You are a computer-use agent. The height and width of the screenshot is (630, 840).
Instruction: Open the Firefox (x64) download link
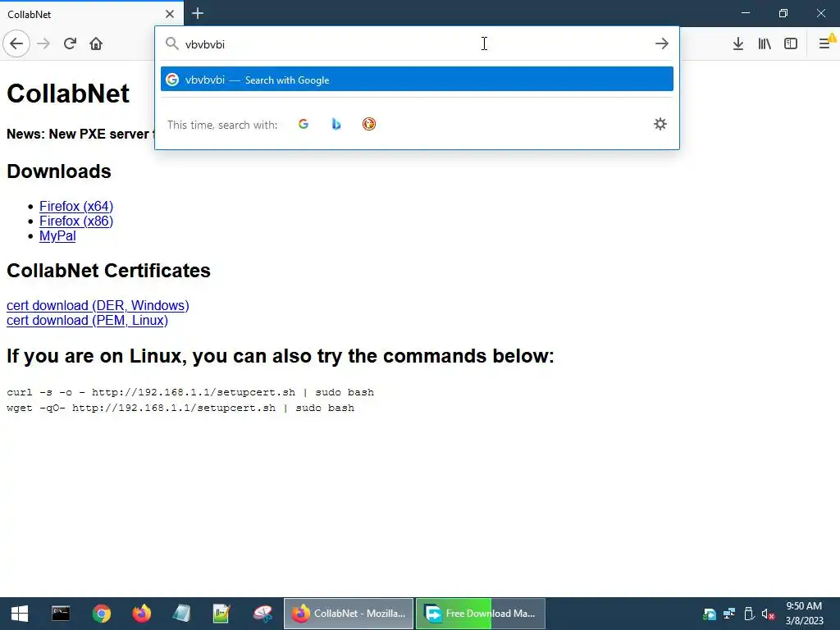(76, 206)
